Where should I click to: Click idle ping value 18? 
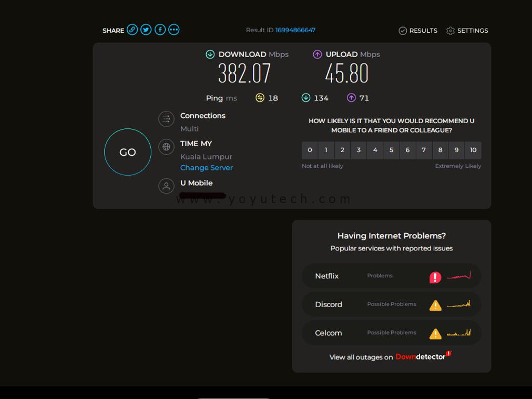273,98
